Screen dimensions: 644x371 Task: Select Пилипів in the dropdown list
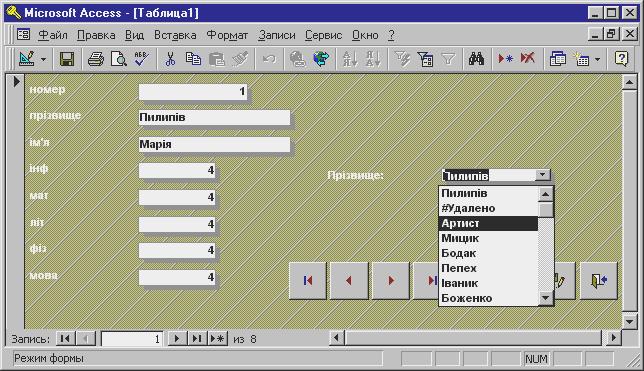click(488, 193)
